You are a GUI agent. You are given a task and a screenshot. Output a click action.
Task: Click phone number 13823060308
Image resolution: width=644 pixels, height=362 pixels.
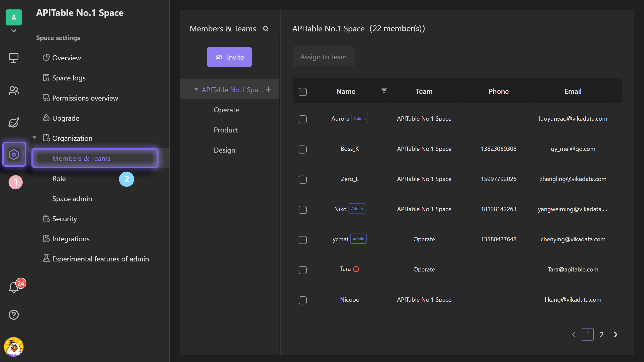pyautogui.click(x=499, y=149)
